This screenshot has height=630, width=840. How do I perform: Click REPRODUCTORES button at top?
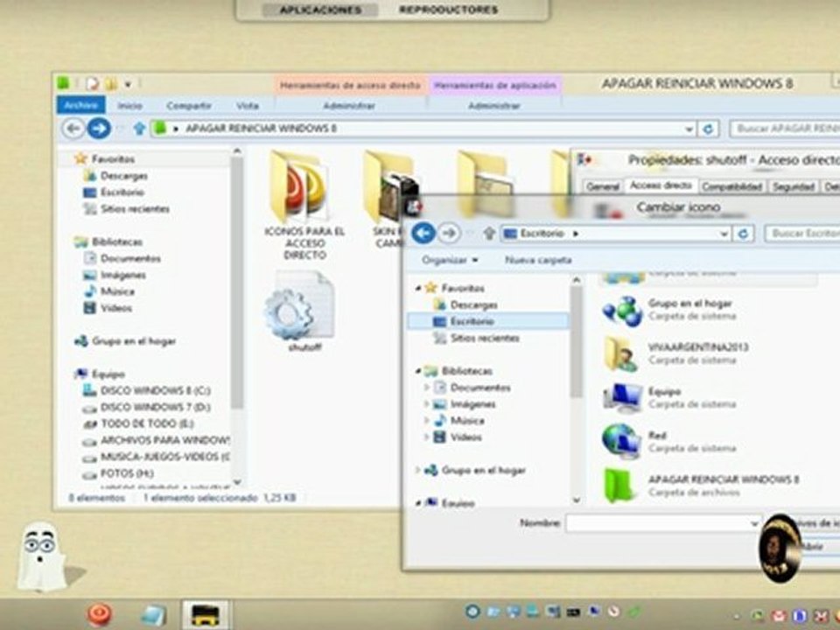449,10
